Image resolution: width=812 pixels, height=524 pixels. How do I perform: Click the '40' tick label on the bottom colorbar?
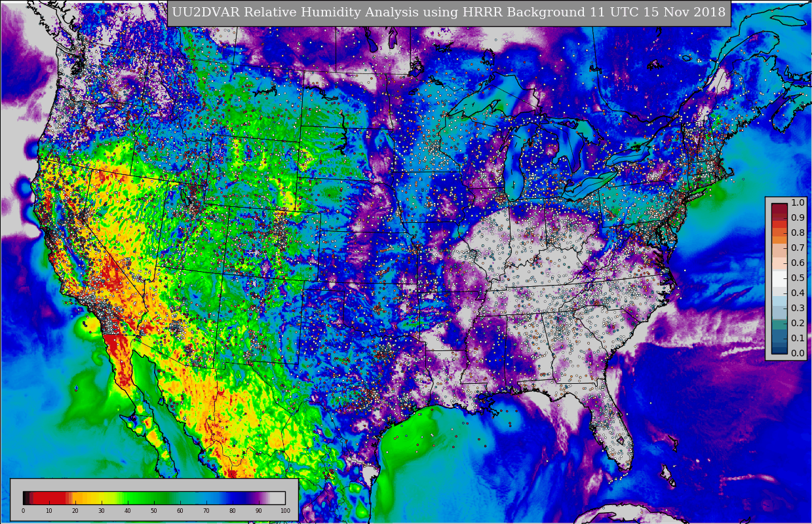(x=128, y=511)
